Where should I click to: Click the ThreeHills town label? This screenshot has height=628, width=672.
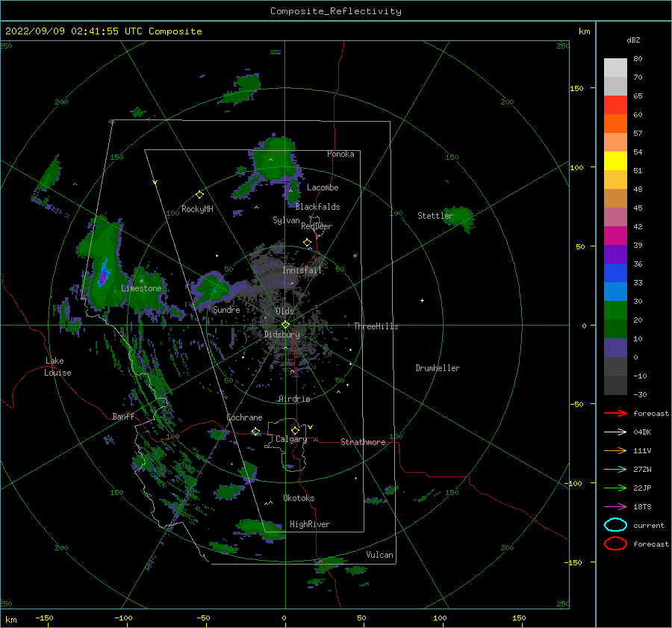(376, 326)
